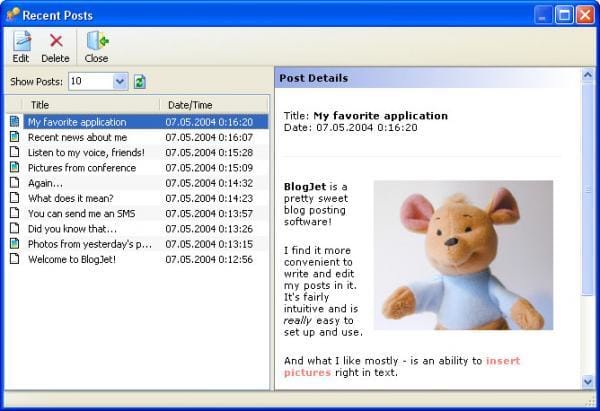Click page icon beside Listen to my voice
Image resolution: width=600 pixels, height=411 pixels.
(15, 152)
